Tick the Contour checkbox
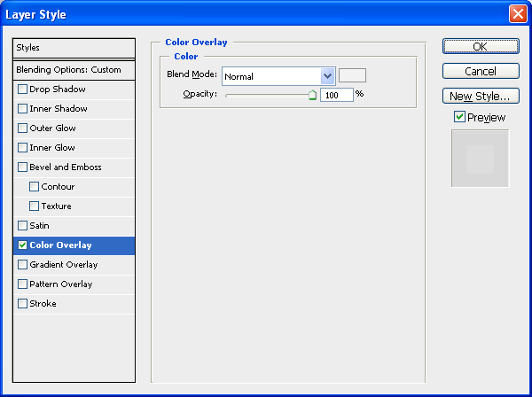The image size is (532, 397). click(x=34, y=186)
